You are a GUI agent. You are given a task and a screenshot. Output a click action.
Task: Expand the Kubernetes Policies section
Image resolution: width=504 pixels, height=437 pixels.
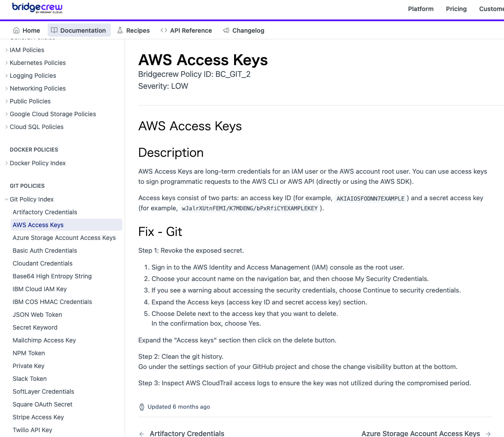(x=7, y=63)
